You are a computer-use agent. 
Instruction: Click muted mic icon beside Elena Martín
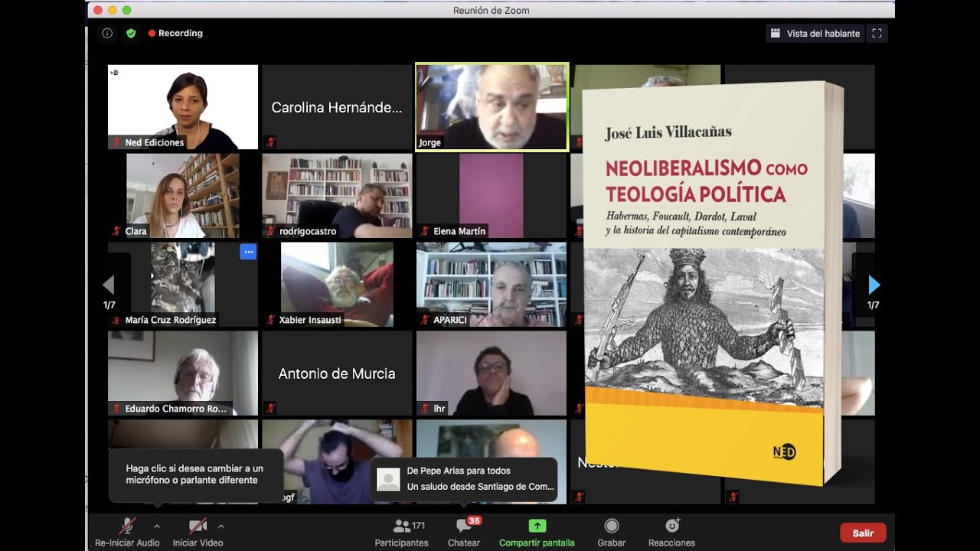[426, 231]
